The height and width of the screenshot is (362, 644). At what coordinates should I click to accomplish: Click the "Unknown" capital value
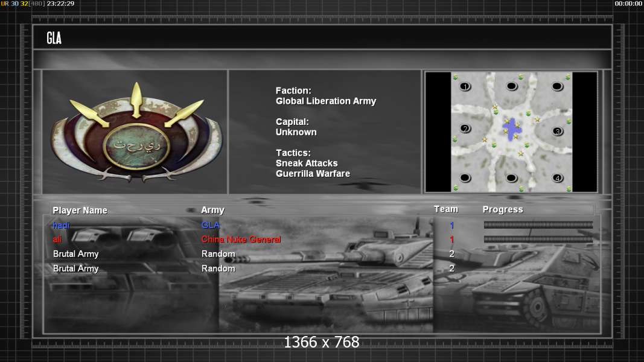click(x=296, y=132)
